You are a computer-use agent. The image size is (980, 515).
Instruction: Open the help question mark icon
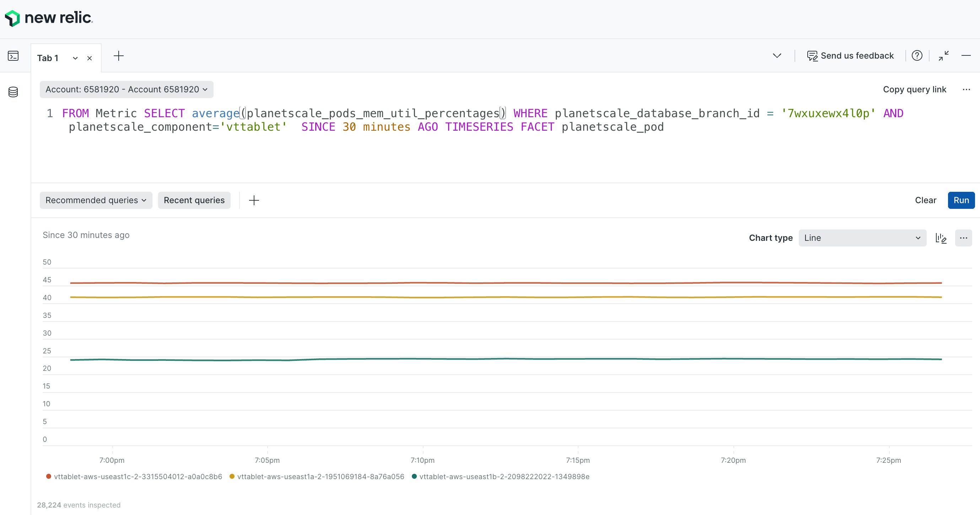point(917,55)
